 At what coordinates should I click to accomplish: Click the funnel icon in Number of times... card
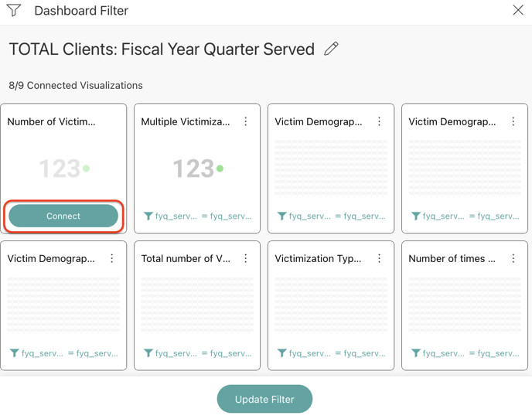[415, 353]
